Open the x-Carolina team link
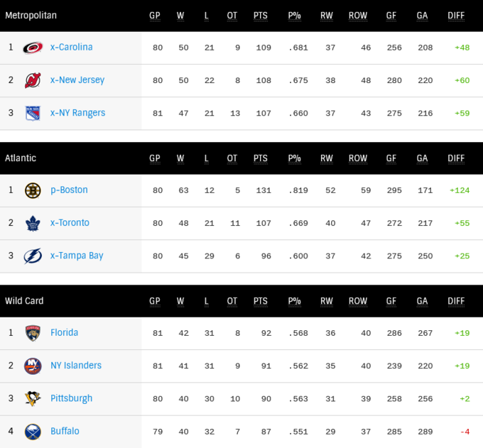The height and width of the screenshot is (448, 483). [x=72, y=48]
